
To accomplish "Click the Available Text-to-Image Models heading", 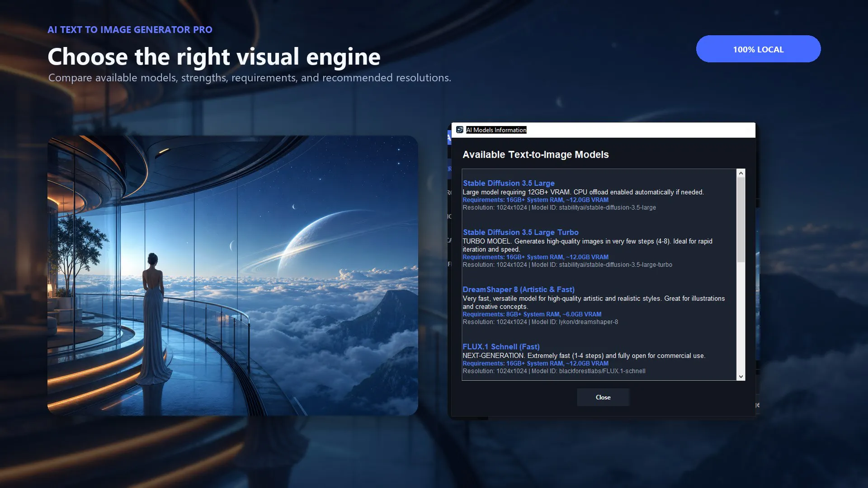I will (x=535, y=155).
